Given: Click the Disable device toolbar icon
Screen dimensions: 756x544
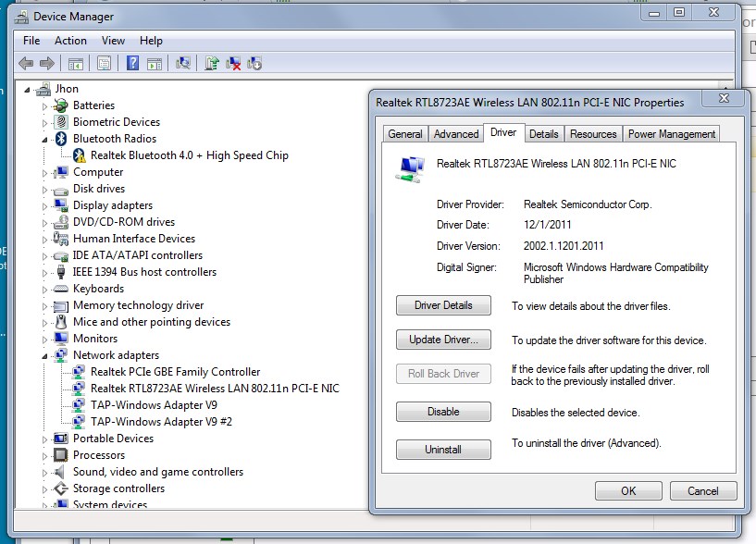Looking at the screenshot, I should (x=254, y=63).
